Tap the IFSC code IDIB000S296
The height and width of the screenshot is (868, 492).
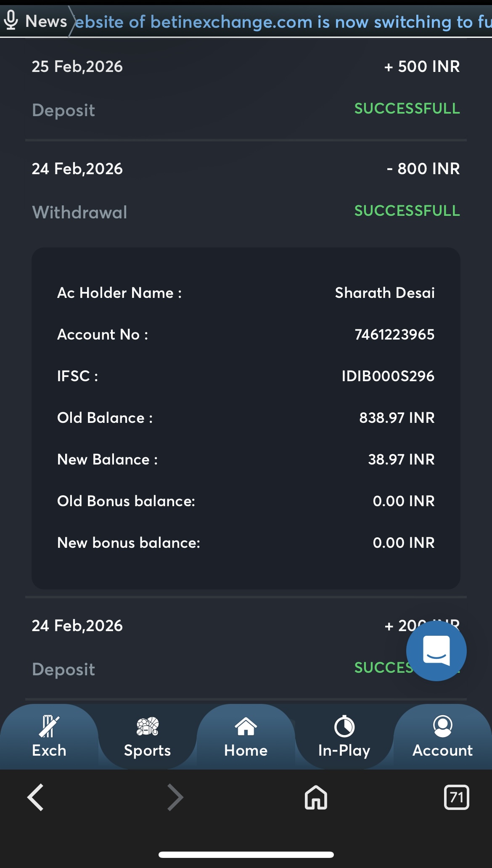tap(388, 376)
